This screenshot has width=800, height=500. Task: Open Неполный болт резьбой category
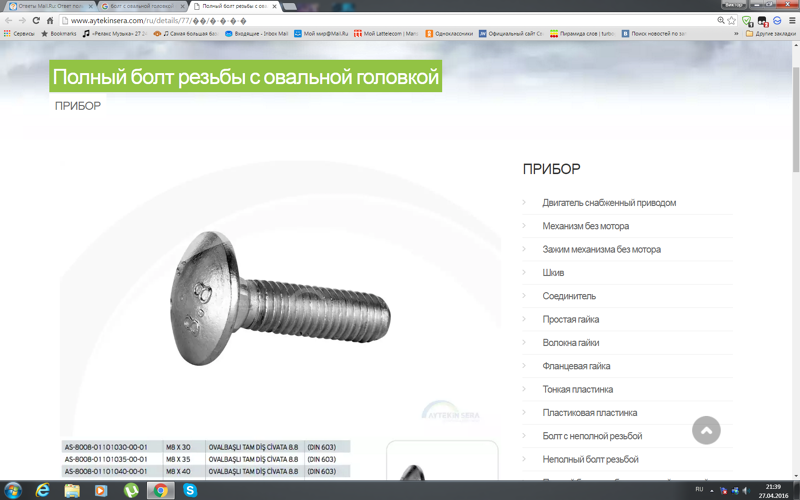(x=590, y=459)
